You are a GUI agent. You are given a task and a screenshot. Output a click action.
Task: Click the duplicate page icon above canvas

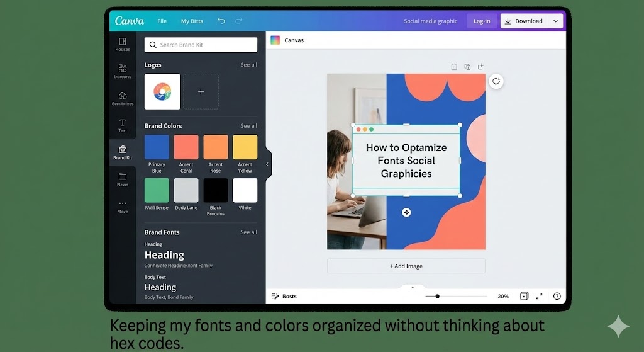coord(467,67)
